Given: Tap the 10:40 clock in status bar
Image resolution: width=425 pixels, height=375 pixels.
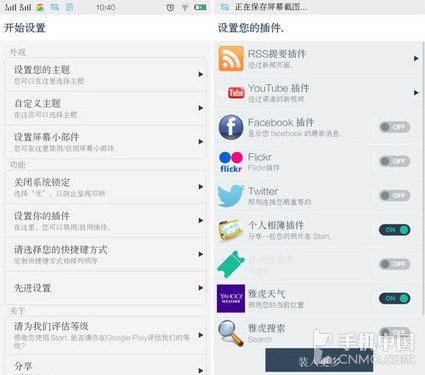Looking at the screenshot, I should pyautogui.click(x=106, y=7).
